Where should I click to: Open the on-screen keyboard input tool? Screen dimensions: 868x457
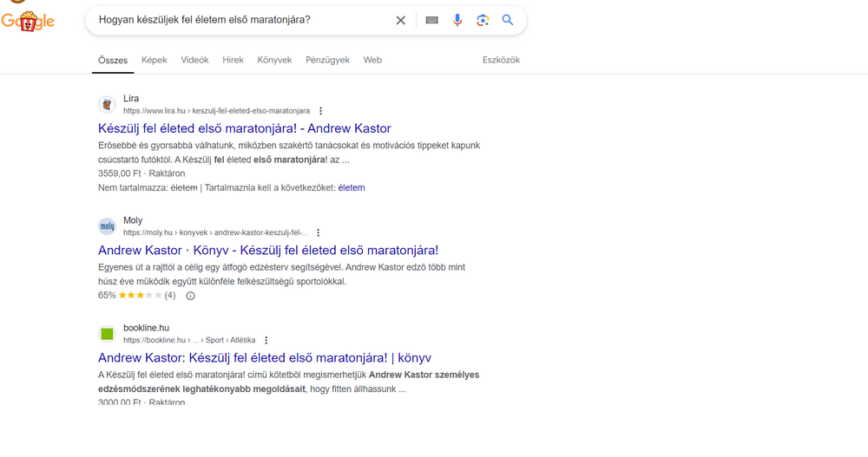[431, 21]
